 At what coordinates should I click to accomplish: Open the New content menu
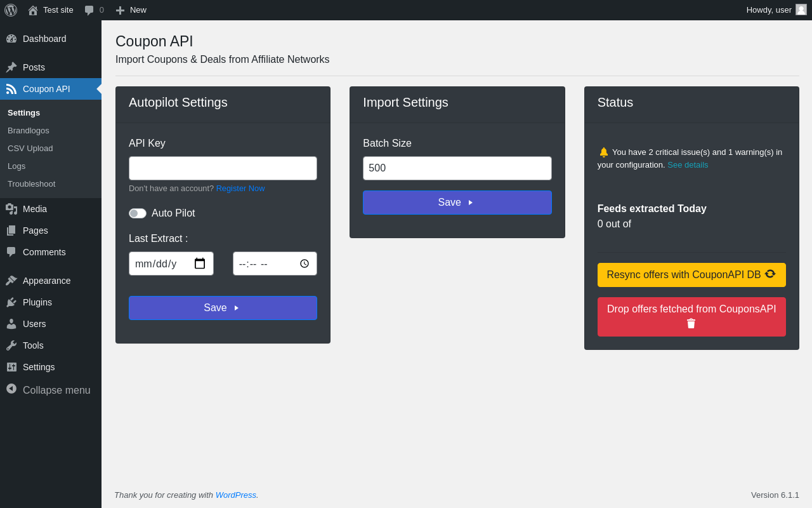(131, 10)
